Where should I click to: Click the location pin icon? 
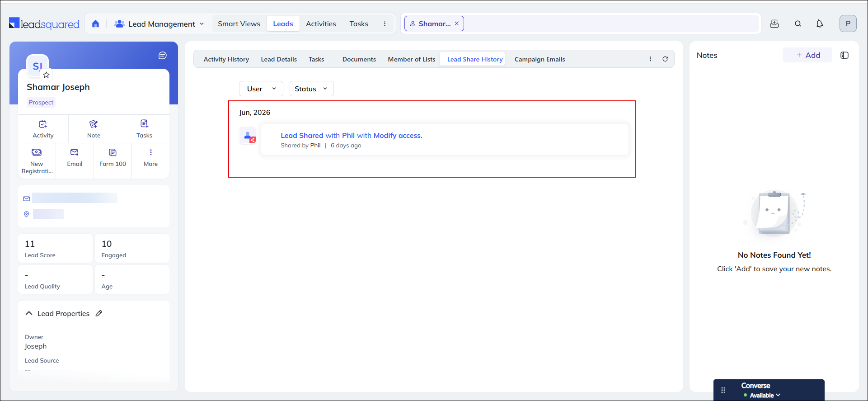(27, 214)
